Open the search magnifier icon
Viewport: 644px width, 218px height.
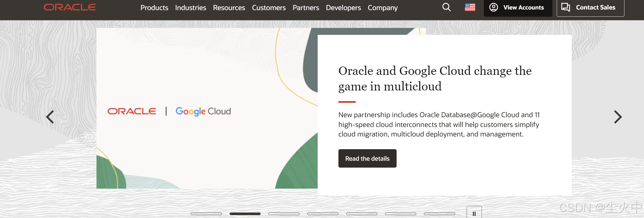446,7
